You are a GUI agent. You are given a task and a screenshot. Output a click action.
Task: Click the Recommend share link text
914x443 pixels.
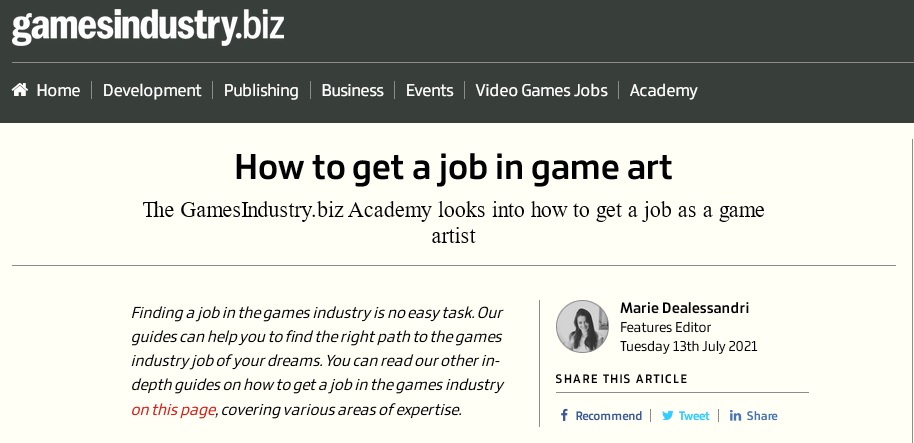[609, 416]
